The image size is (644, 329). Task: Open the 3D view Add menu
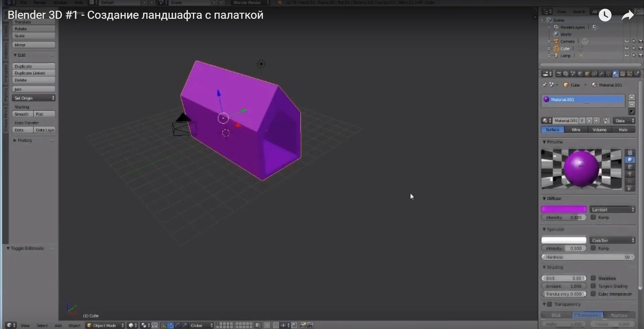(x=58, y=326)
